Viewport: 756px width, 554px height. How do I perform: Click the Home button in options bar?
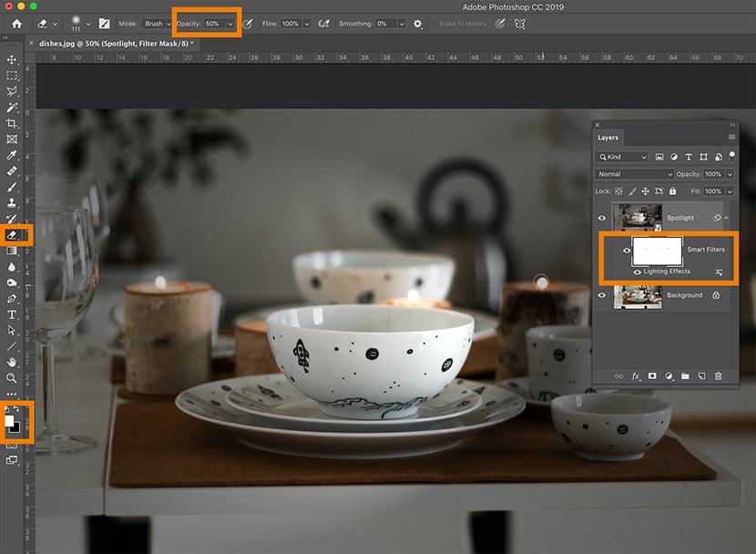(x=16, y=24)
